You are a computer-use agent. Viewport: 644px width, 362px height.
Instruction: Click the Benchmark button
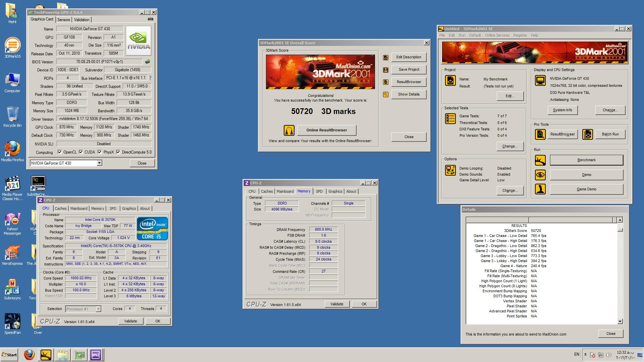point(587,160)
